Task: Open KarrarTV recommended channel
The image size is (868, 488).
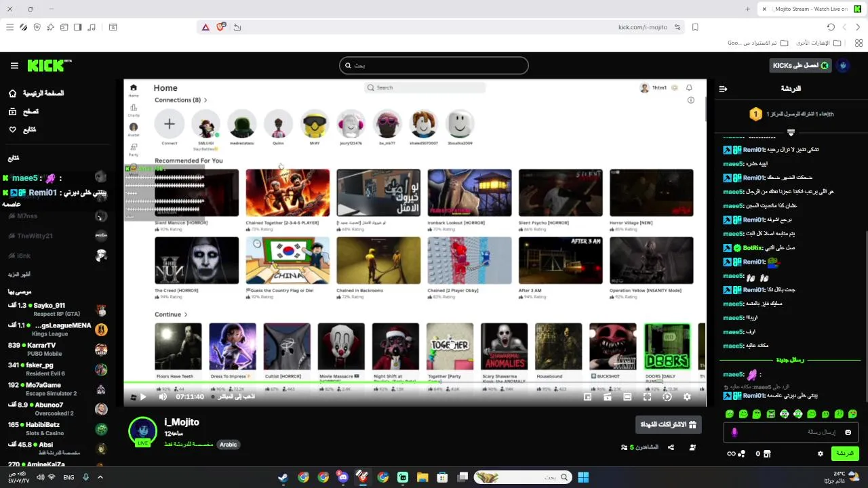Action: click(x=57, y=349)
